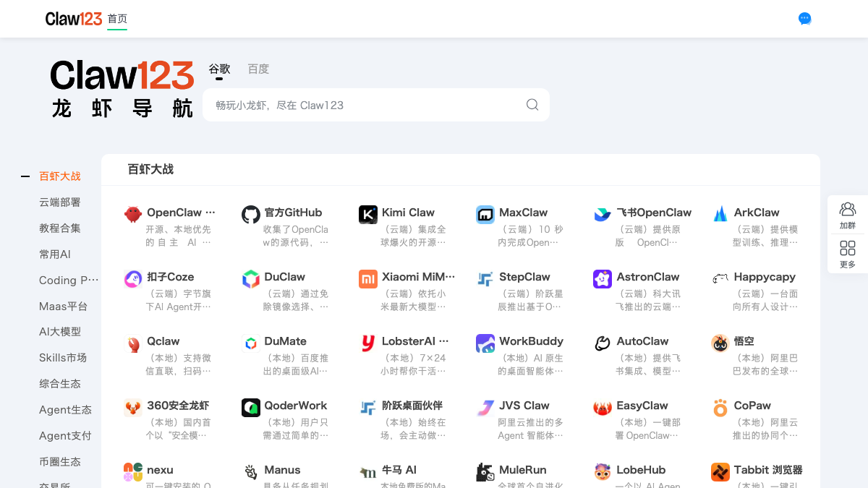Click the blue chat bubble icon top right

[x=804, y=19]
